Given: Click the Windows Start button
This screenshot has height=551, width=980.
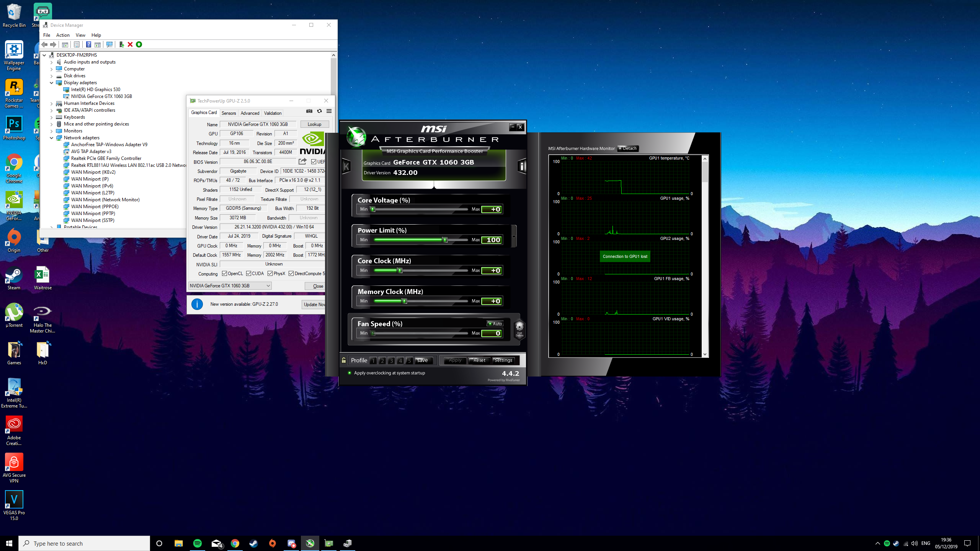Looking at the screenshot, I should coord(9,543).
